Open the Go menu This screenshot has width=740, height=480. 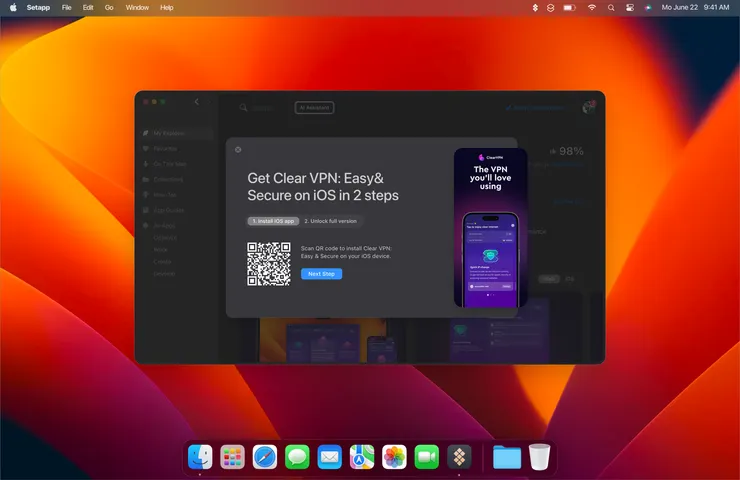[109, 8]
